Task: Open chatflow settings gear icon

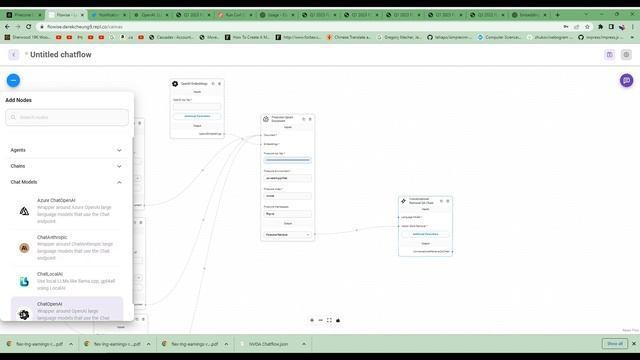Action: click(626, 54)
